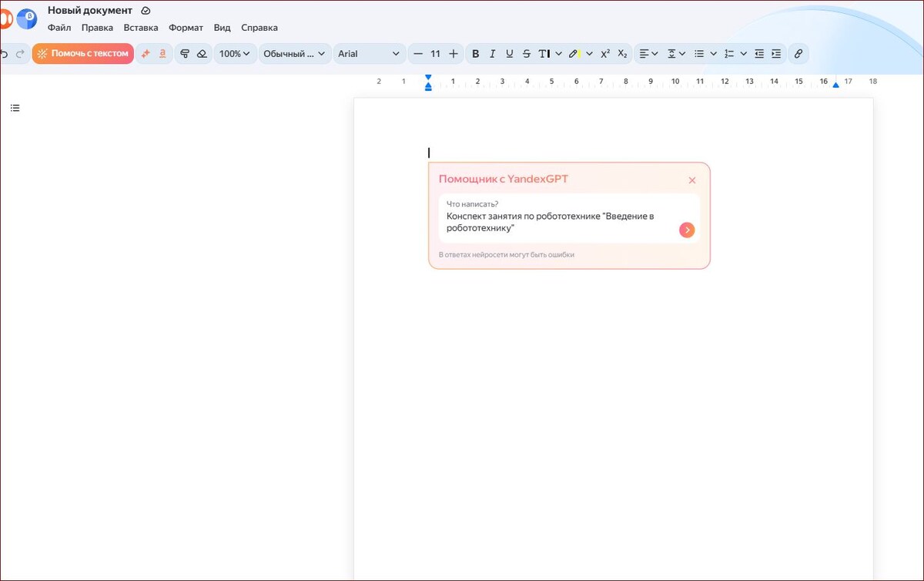Click the 'Помощник с YandexGPT' heading
924x581 pixels.
pyautogui.click(x=504, y=179)
